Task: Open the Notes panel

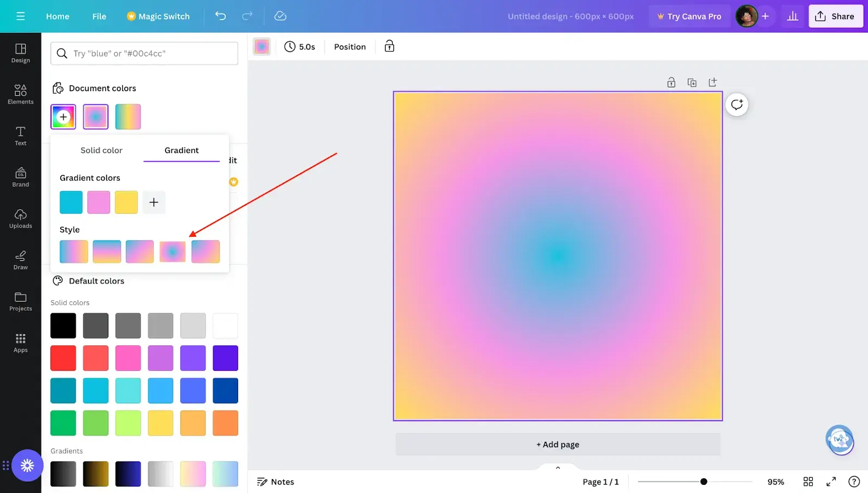Action: (x=276, y=482)
